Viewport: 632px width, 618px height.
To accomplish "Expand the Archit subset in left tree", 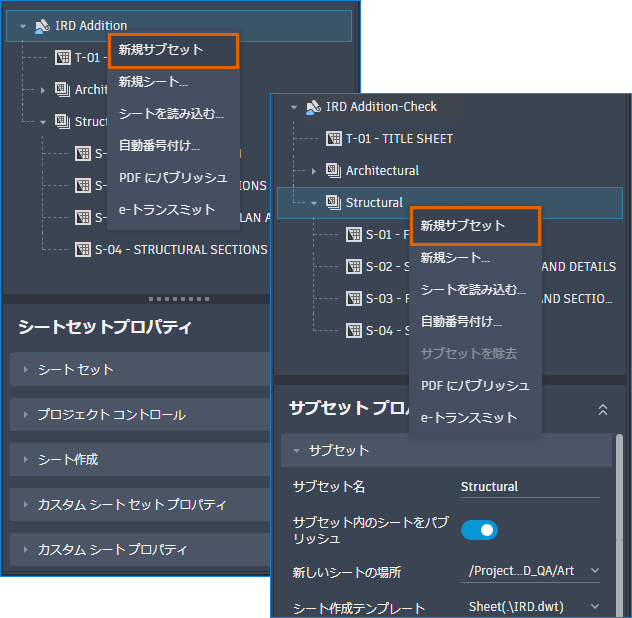I will pos(43,90).
